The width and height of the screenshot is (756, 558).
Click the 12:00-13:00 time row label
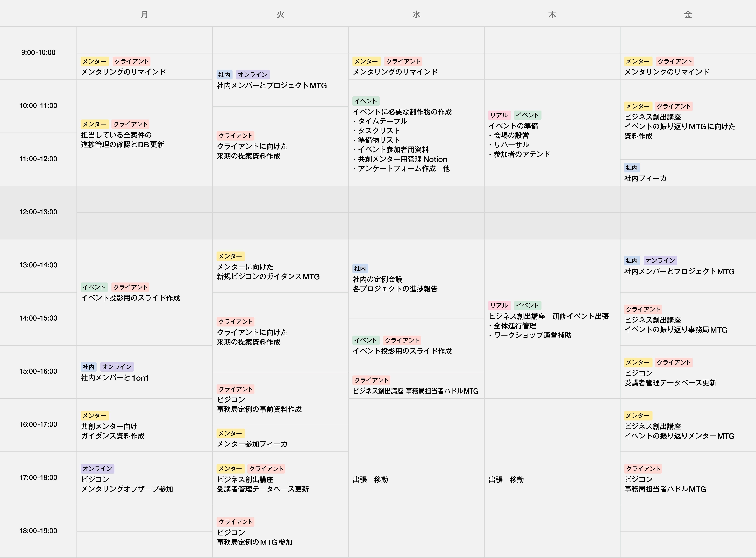[38, 212]
